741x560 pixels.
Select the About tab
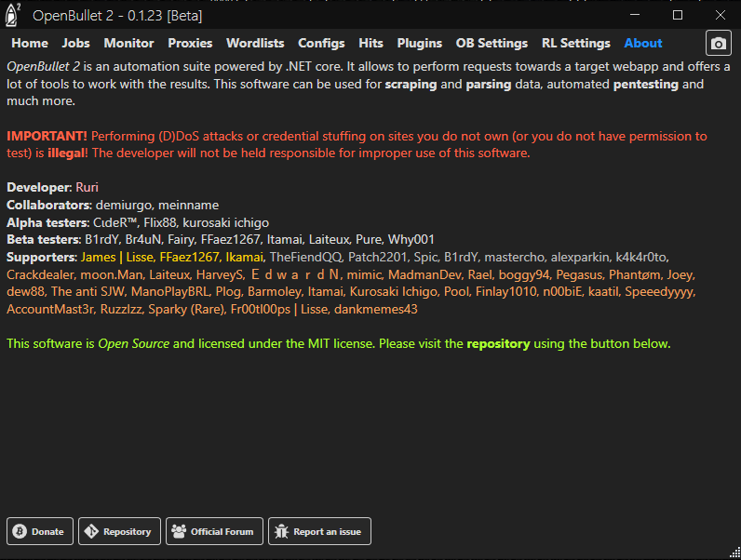pos(643,43)
